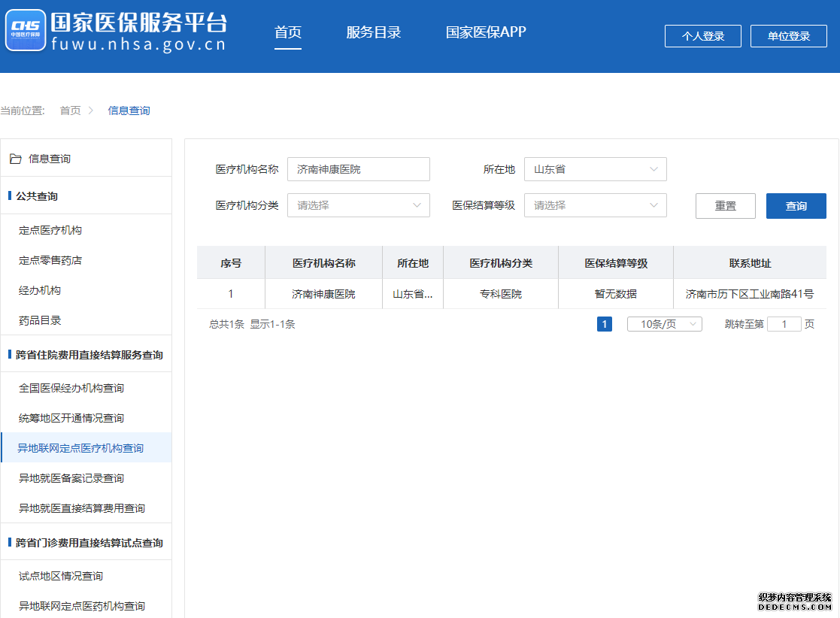Open the 医保结算等级 dropdown

595,205
